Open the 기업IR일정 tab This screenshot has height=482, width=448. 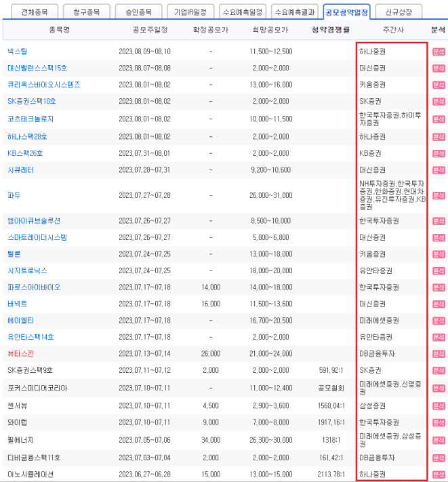click(190, 12)
